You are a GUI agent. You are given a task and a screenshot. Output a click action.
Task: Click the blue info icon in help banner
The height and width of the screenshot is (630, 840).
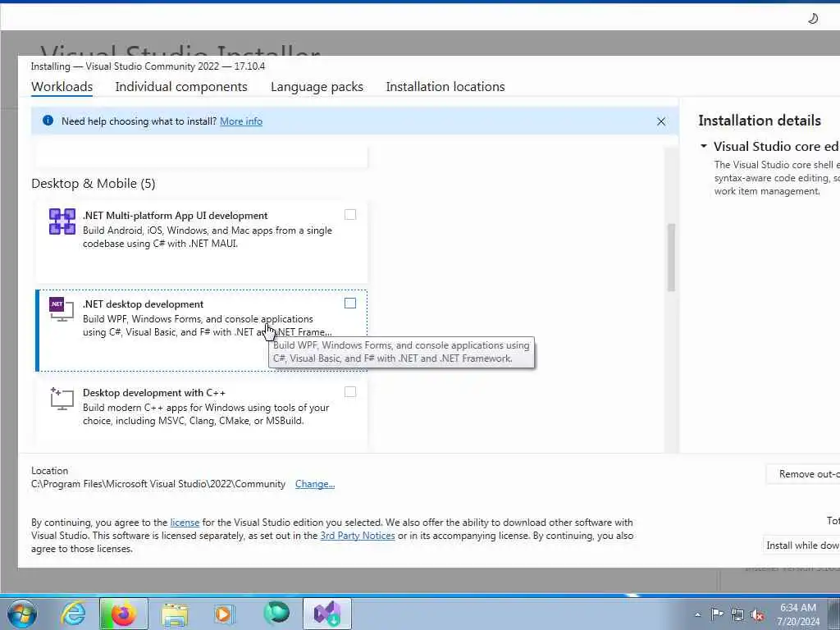coord(48,121)
